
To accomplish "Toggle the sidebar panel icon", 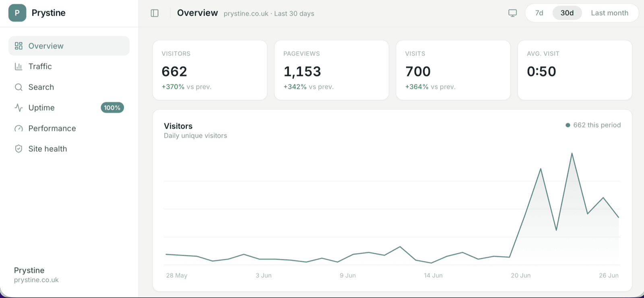I will tap(155, 13).
